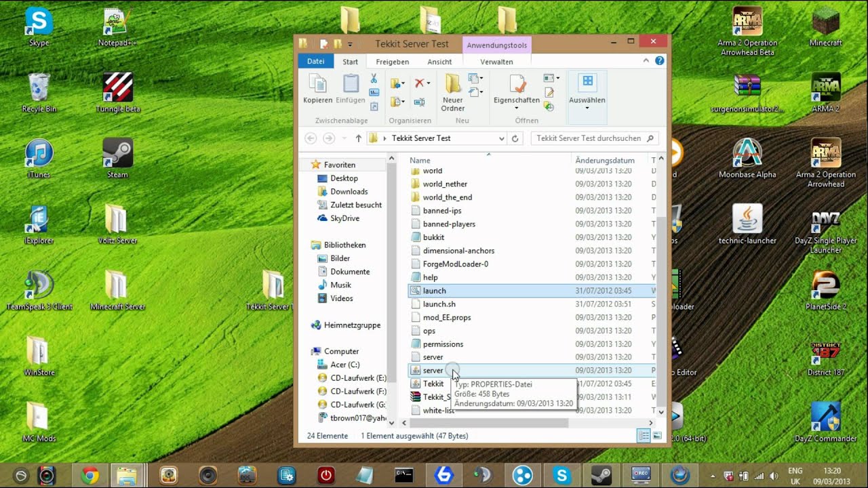Click the scissors cut icon
Screen dimensions: 868x488
click(374, 79)
